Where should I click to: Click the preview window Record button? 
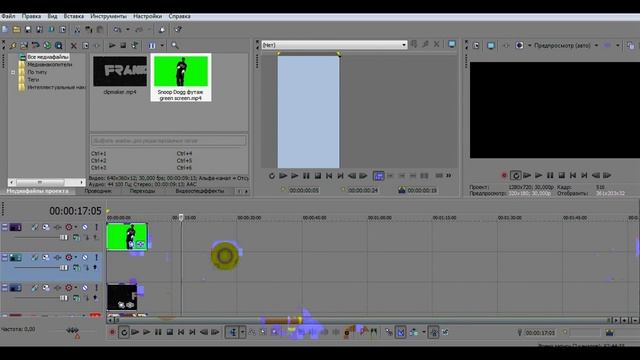click(x=504, y=176)
